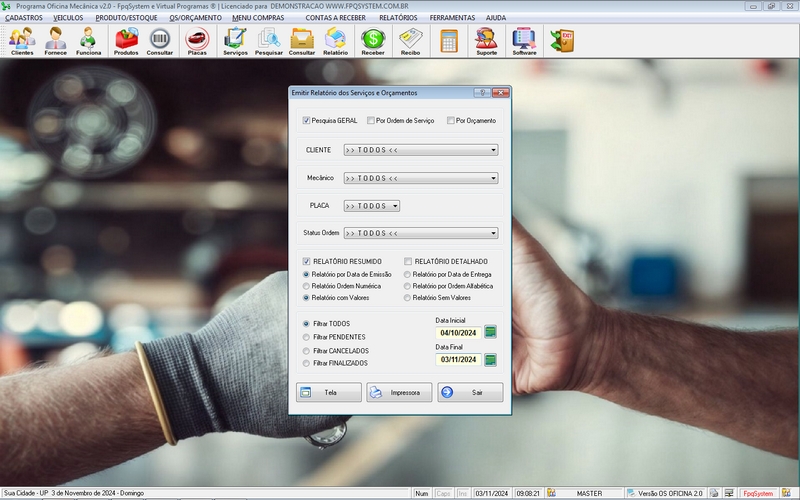Click the FpqSystem status bar label
Image resolution: width=800 pixels, height=500 pixels.
pos(758,493)
